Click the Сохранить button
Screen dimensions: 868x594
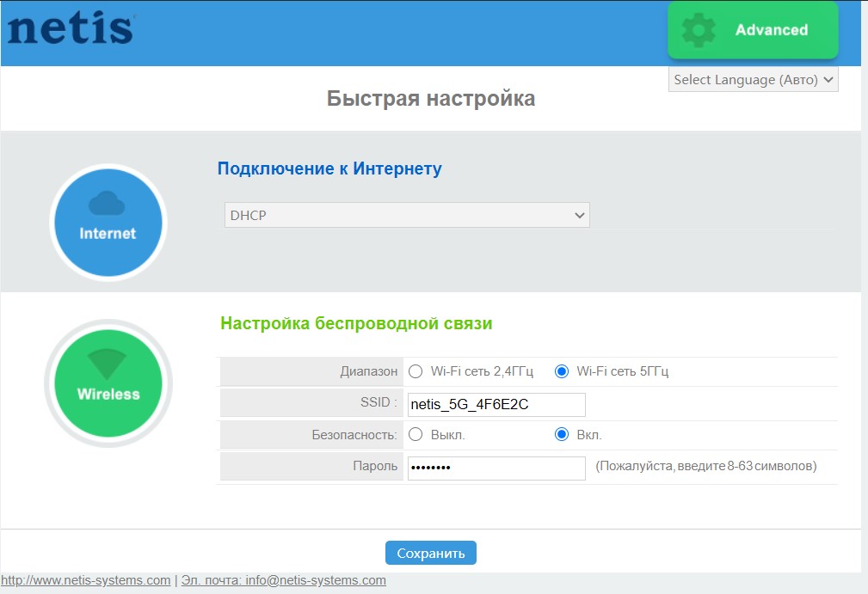click(x=431, y=553)
